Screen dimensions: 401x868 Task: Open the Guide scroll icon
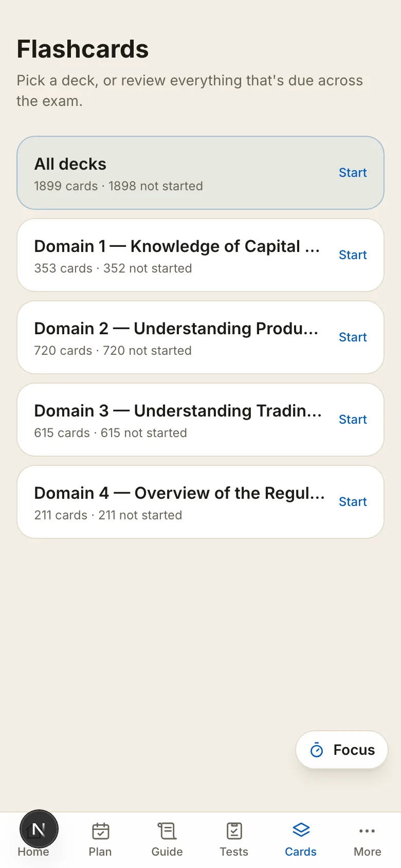pyautogui.click(x=167, y=830)
